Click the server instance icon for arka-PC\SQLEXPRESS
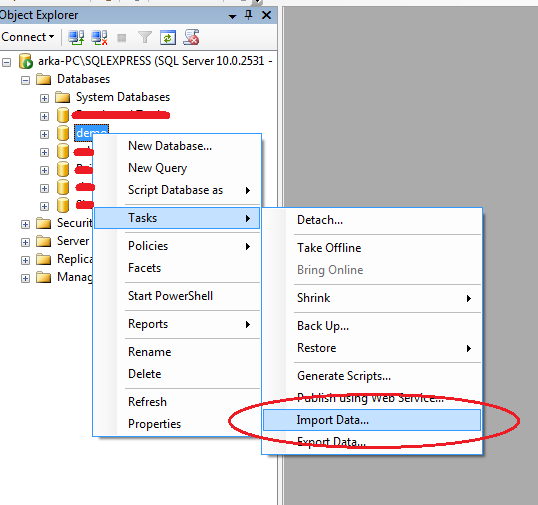 [x=26, y=61]
